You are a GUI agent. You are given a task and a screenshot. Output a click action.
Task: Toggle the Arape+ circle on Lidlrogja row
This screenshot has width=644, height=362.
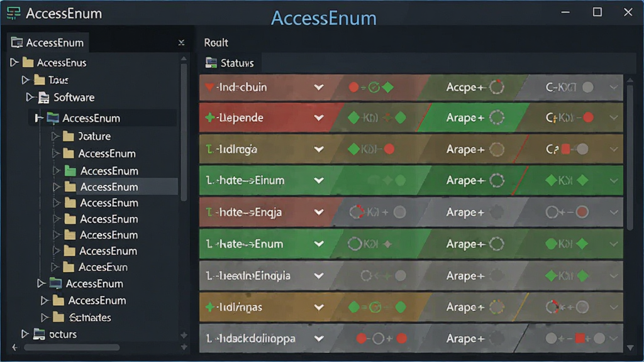(x=497, y=150)
